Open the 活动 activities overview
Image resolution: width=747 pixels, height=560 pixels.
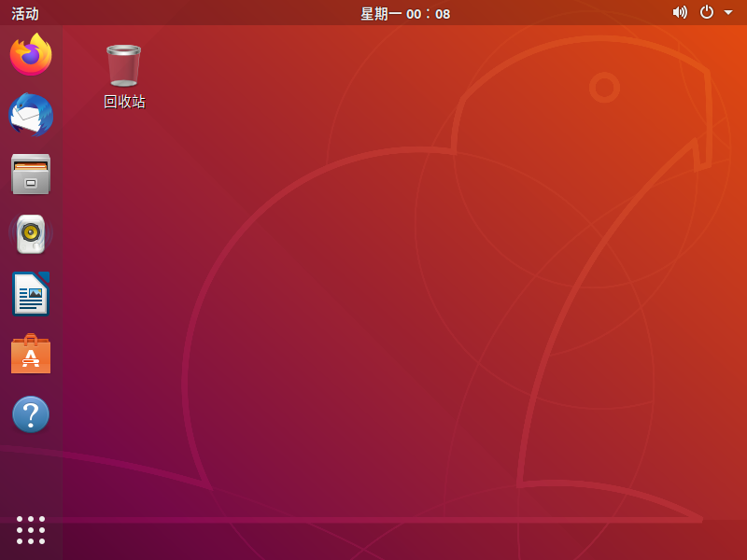(x=25, y=13)
